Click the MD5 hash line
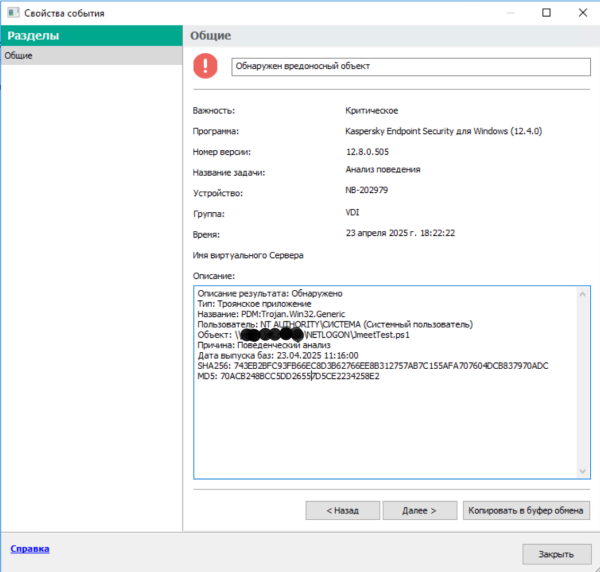This screenshot has height=572, width=600. [x=289, y=376]
